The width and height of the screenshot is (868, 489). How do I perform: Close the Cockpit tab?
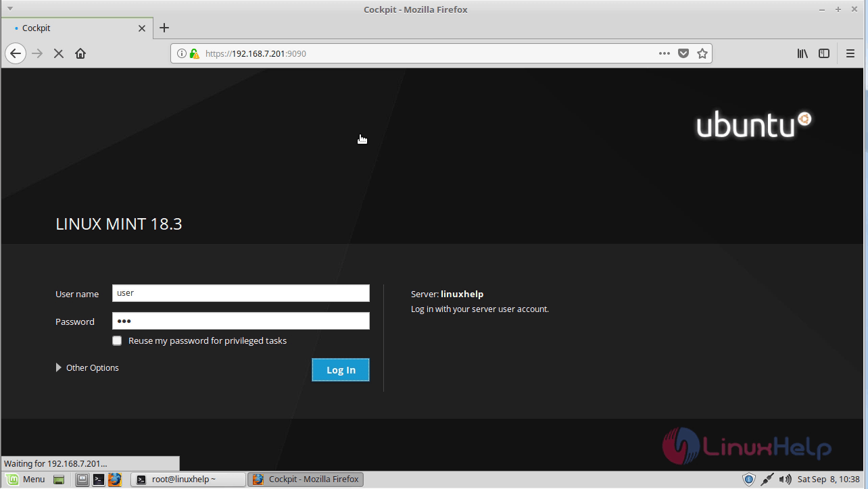pyautogui.click(x=142, y=28)
